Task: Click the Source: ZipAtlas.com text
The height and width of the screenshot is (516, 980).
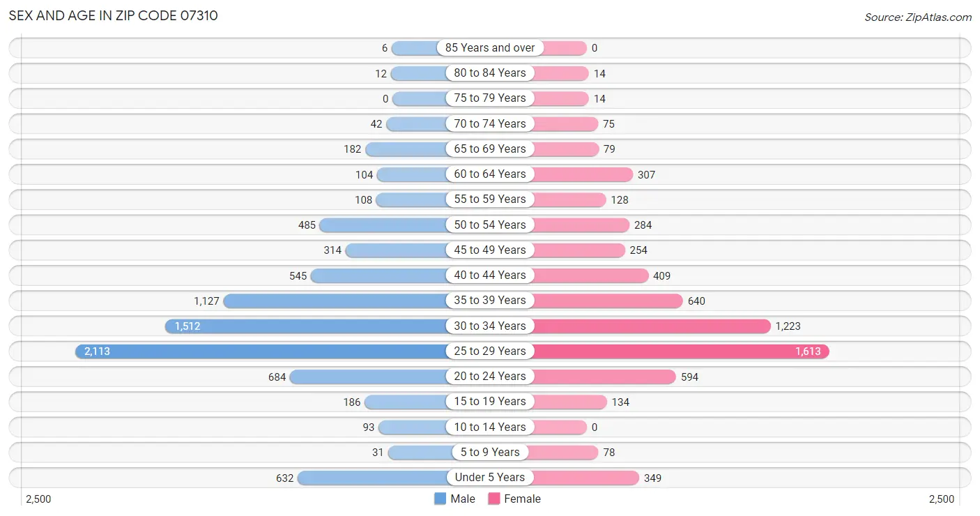Action: 918,17
